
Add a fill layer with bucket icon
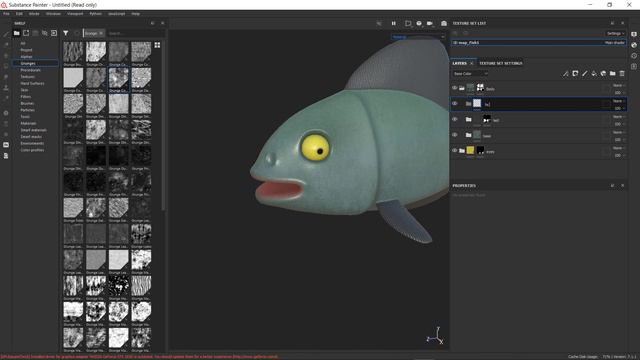tap(594, 73)
